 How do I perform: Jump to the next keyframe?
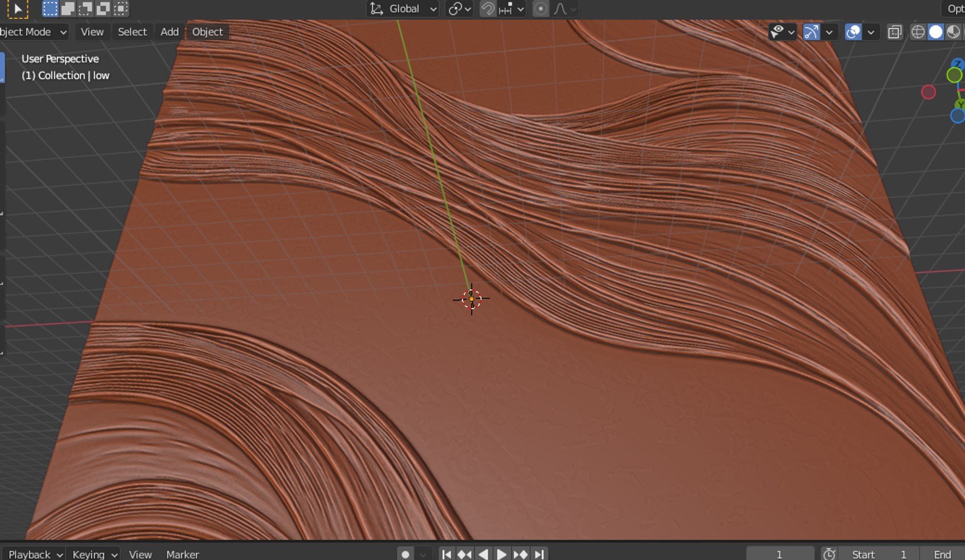(x=520, y=554)
